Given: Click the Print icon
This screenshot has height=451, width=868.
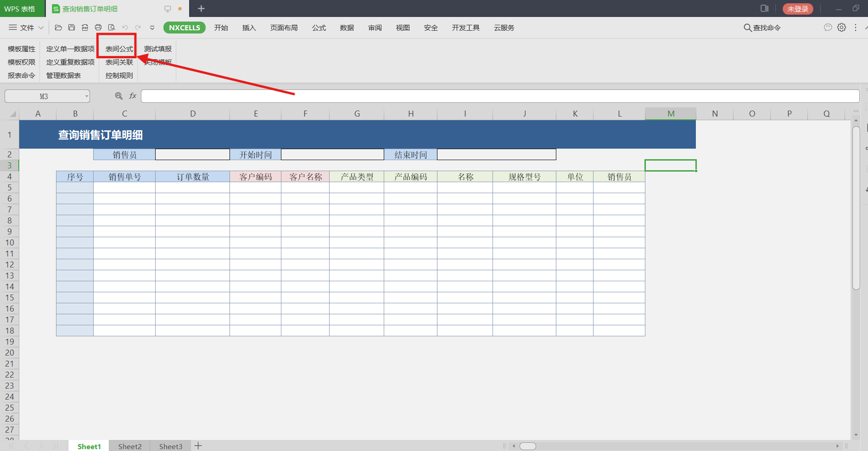Looking at the screenshot, I should coord(98,28).
